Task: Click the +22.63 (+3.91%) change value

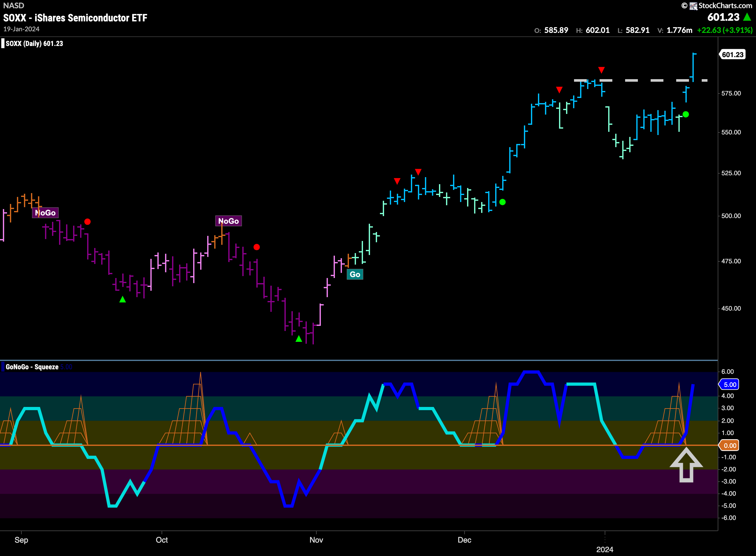Action: click(724, 30)
